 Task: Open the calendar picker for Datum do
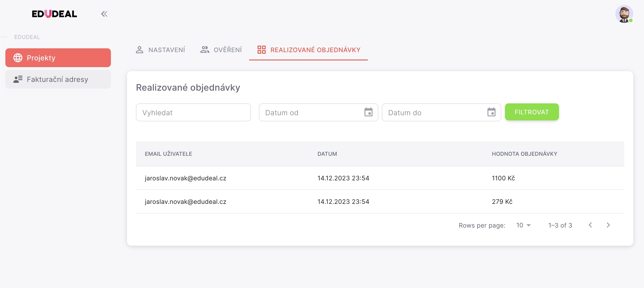point(491,112)
